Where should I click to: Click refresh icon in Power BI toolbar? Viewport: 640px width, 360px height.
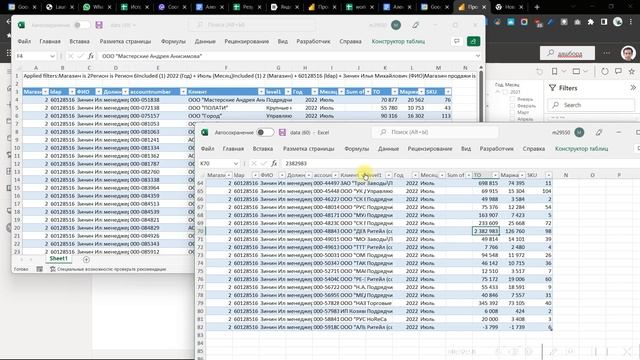pos(604,71)
